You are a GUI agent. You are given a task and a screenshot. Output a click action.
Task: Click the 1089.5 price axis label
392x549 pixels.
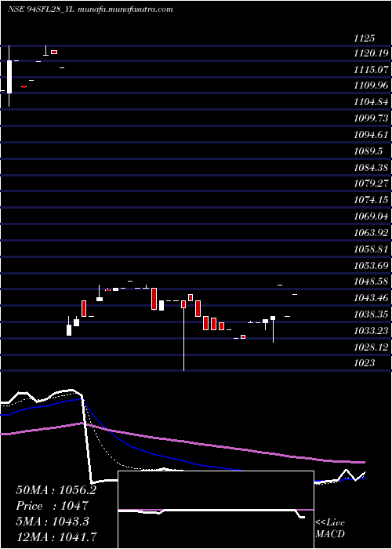[x=368, y=151]
